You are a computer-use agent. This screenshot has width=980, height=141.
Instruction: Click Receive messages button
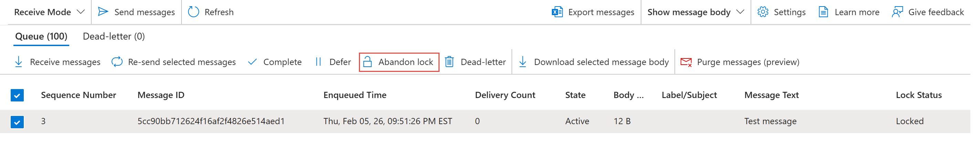(58, 62)
